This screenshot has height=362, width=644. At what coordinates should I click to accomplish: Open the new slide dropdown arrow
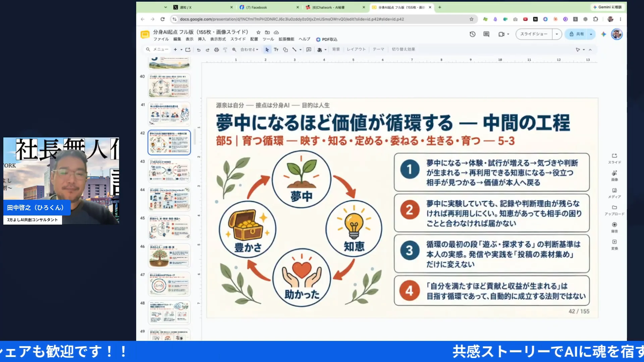(181, 50)
